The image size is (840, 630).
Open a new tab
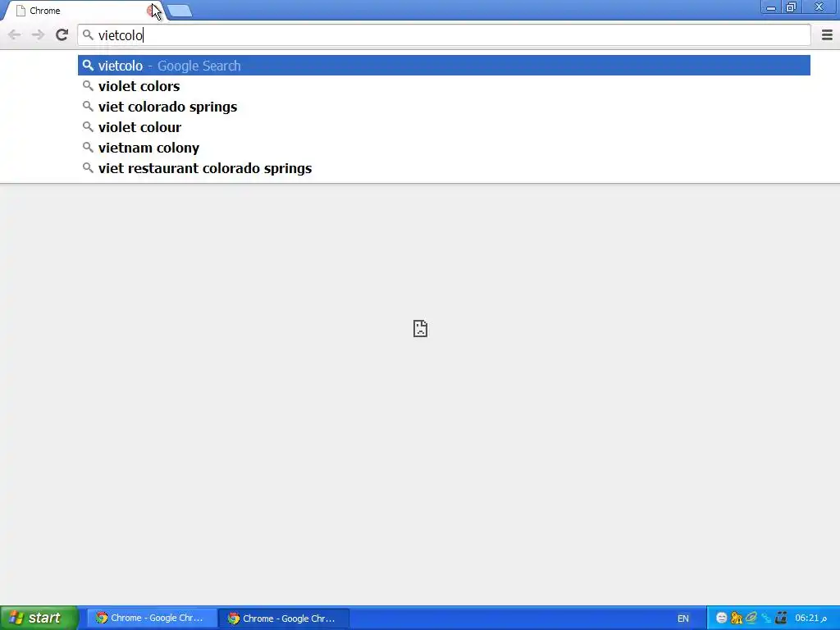point(180,11)
